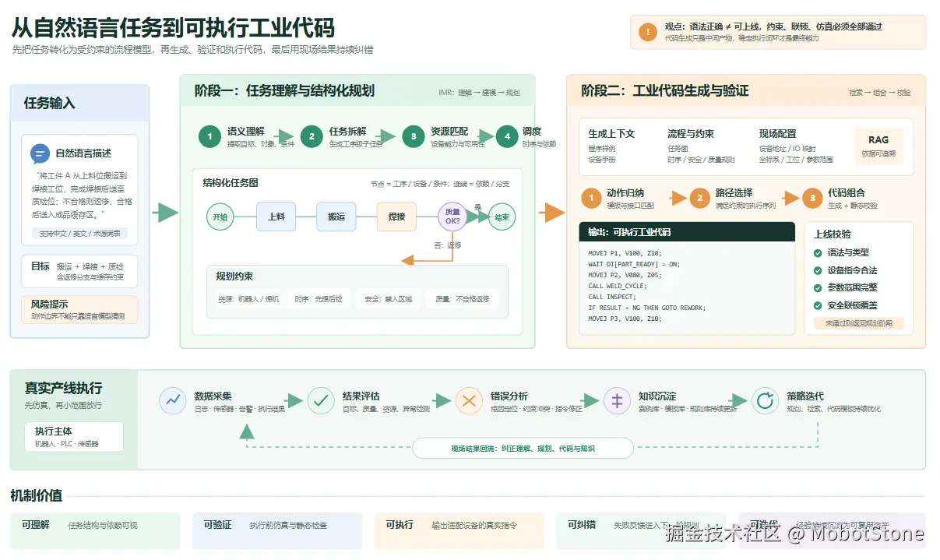
Task: Click the 机制价值 section heading
Action: click(37, 496)
